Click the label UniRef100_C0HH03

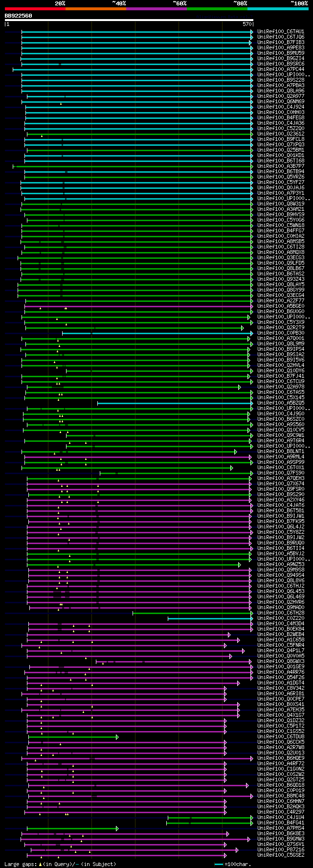pyautogui.click(x=281, y=113)
